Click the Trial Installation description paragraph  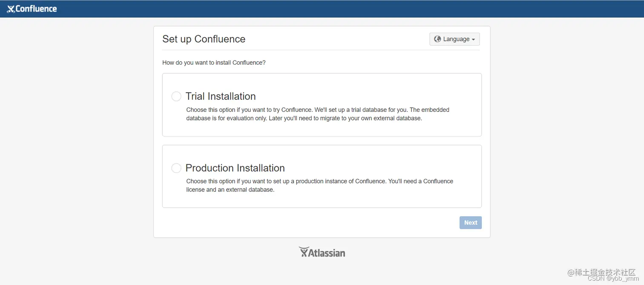pyautogui.click(x=317, y=114)
